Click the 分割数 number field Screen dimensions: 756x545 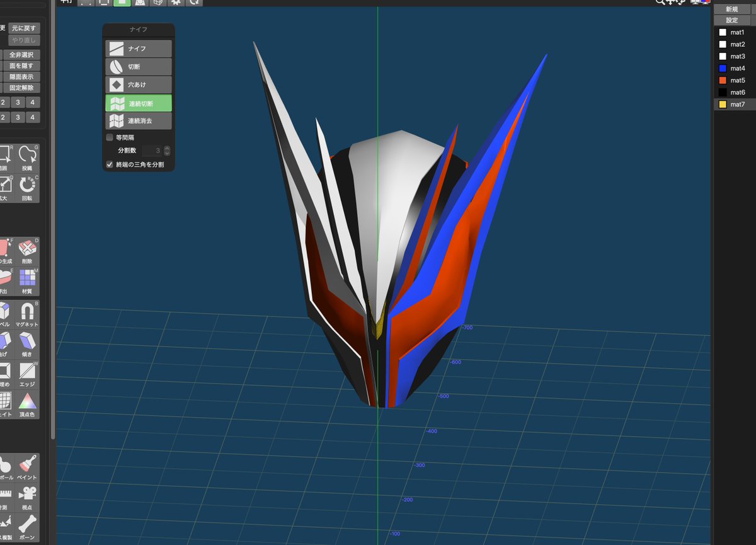pyautogui.click(x=152, y=151)
